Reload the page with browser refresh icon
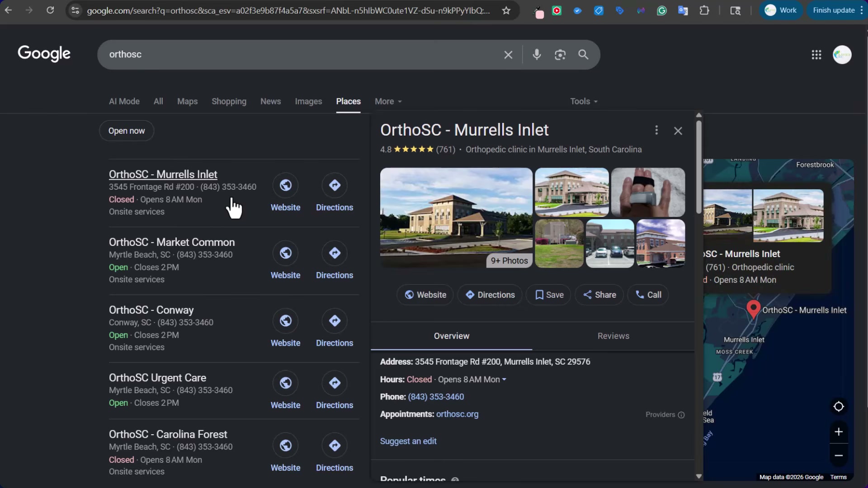 pos(50,10)
